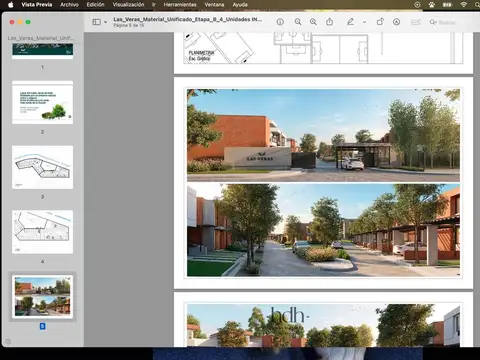Image resolution: width=480 pixels, height=360 pixels.
Task: Maximize the Preview window
Action: tap(28, 22)
